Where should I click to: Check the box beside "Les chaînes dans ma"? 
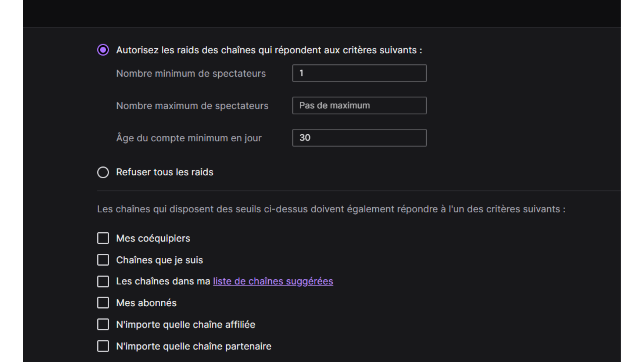point(103,281)
